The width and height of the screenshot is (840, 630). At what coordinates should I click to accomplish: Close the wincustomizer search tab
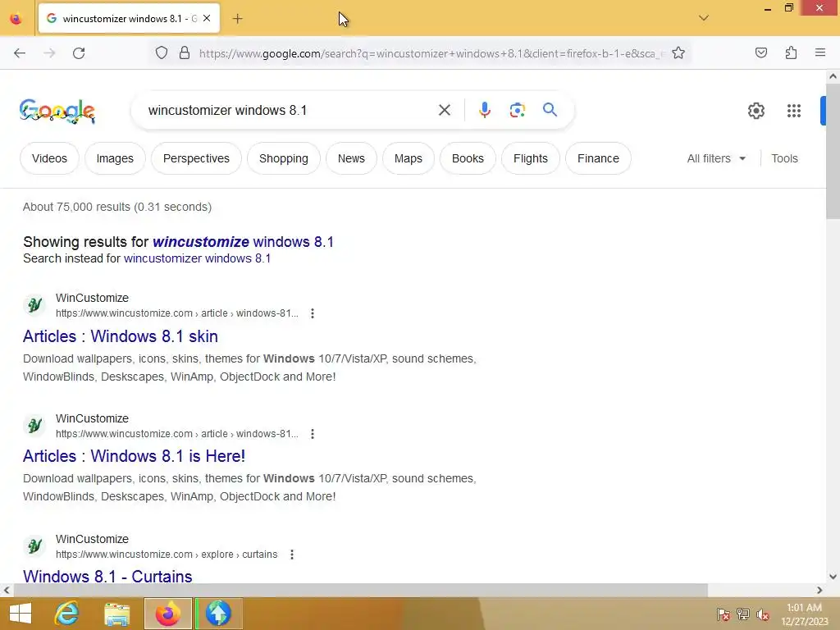(207, 18)
